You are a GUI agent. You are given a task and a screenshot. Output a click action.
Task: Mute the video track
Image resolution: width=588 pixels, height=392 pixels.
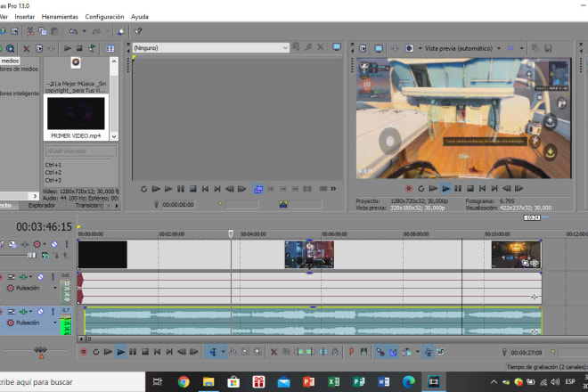click(54, 244)
